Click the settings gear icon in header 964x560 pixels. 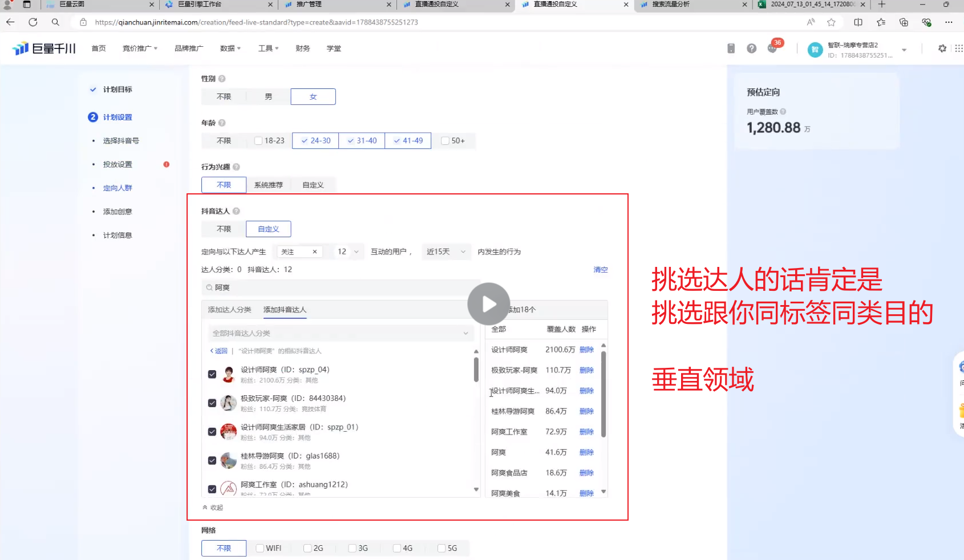942,48
